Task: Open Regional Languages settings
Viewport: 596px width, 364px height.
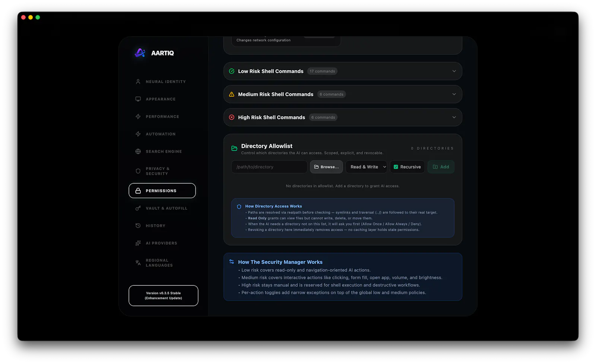Action: pyautogui.click(x=162, y=263)
